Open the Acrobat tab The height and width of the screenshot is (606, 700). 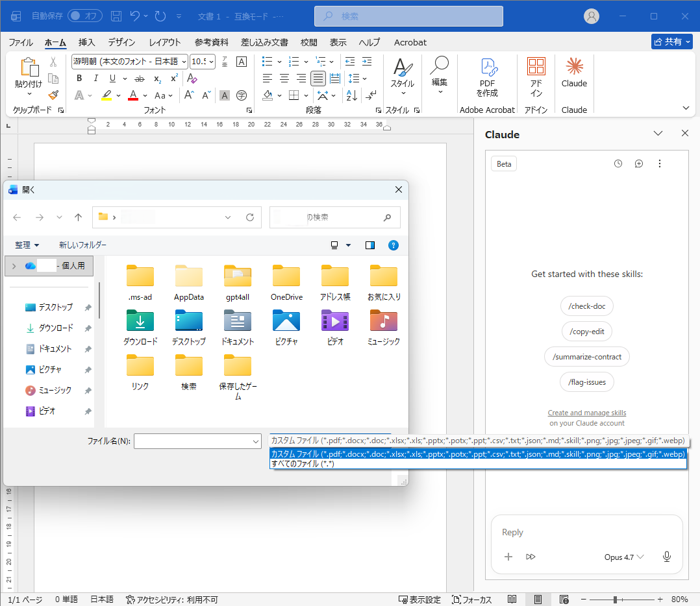click(x=410, y=42)
